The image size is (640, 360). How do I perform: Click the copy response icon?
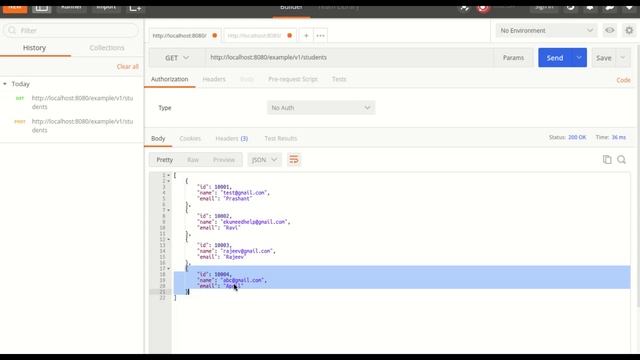[607, 160]
